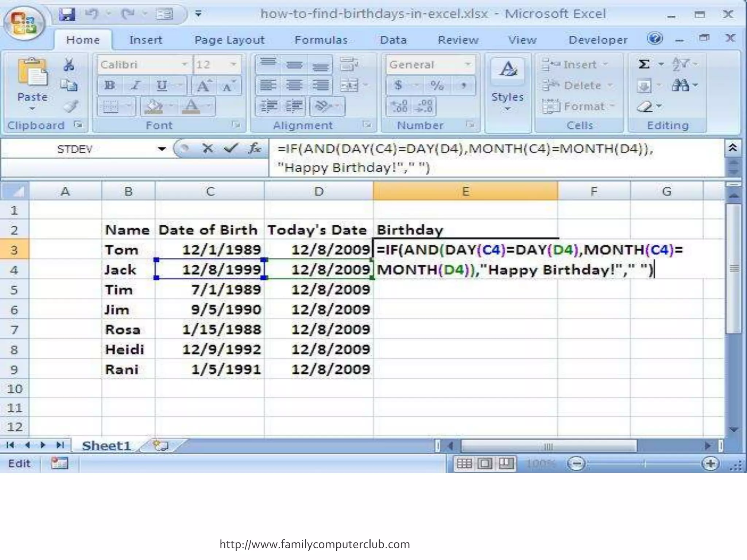
Task: Confirm the formula with checkmark button
Action: pyautogui.click(x=231, y=148)
